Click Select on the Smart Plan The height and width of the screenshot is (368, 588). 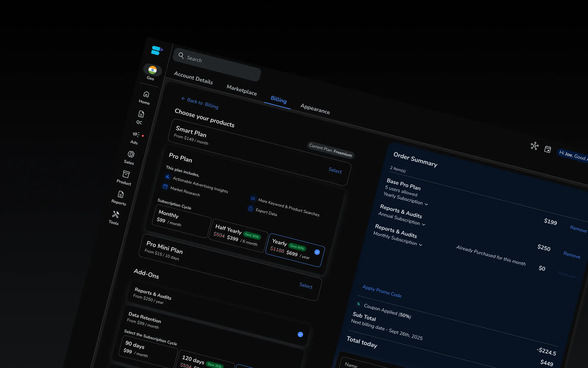335,170
